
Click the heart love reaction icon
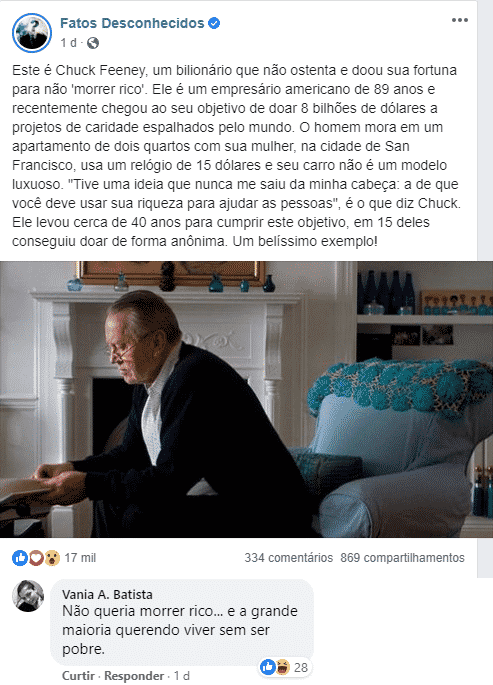coord(36,558)
